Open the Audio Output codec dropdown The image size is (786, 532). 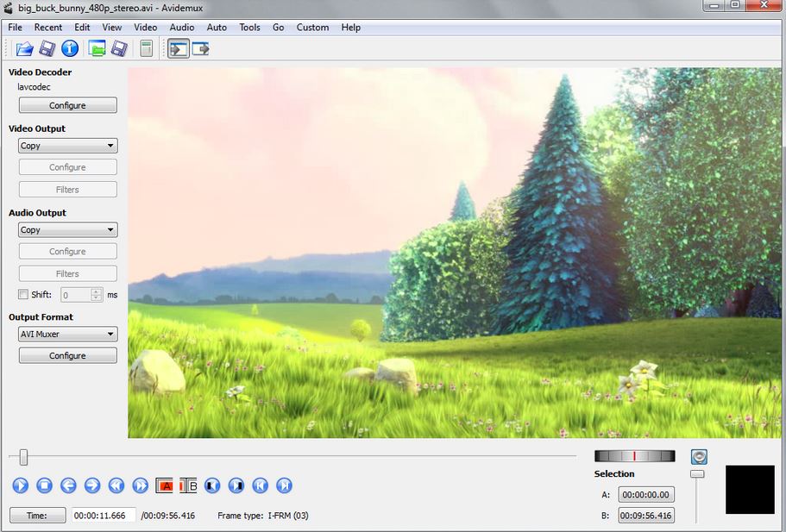(67, 230)
